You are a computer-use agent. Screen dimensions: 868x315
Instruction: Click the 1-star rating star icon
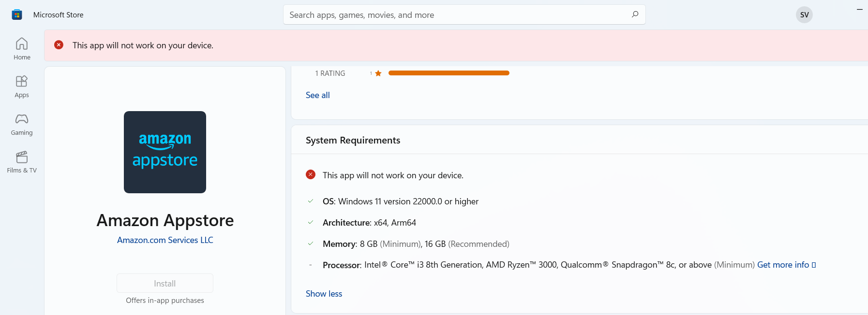coord(378,73)
